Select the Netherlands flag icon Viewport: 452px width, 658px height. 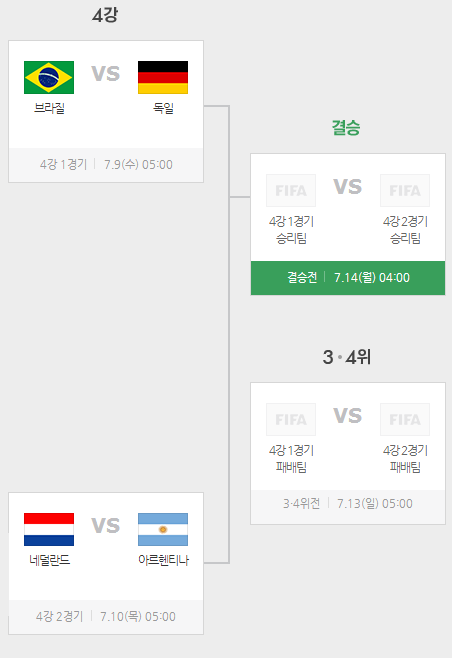[x=49, y=529]
